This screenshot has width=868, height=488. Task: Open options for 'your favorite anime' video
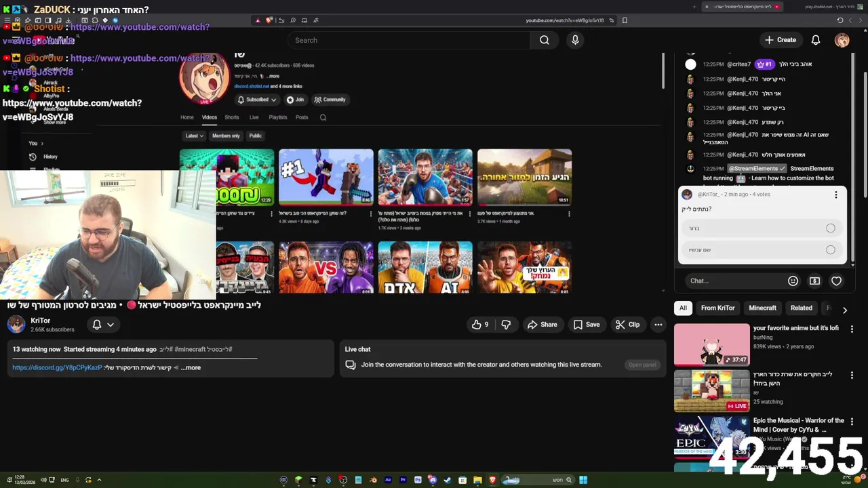point(852,329)
